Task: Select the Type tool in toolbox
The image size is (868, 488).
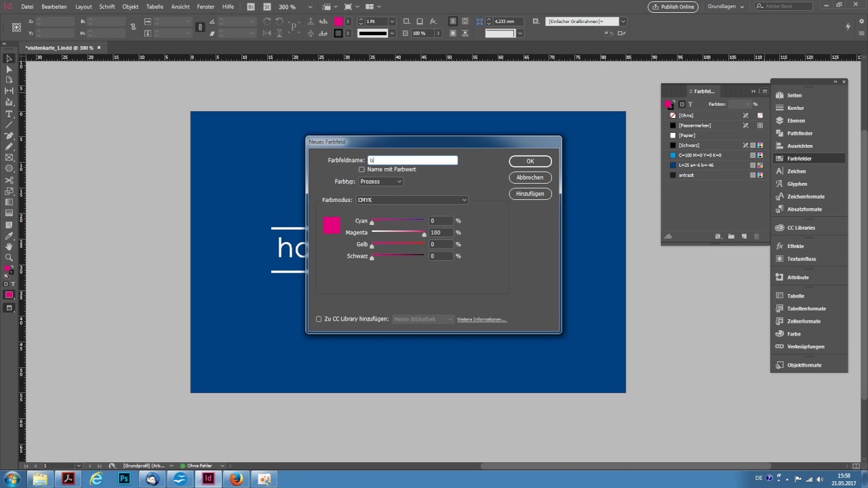Action: [x=9, y=114]
